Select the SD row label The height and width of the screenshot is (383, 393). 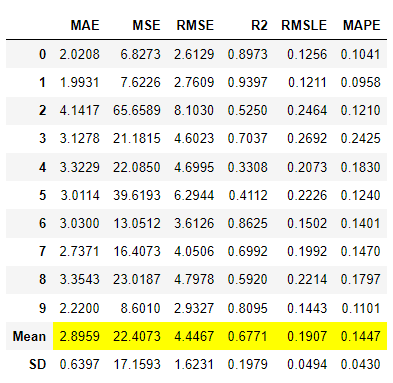pos(37,364)
